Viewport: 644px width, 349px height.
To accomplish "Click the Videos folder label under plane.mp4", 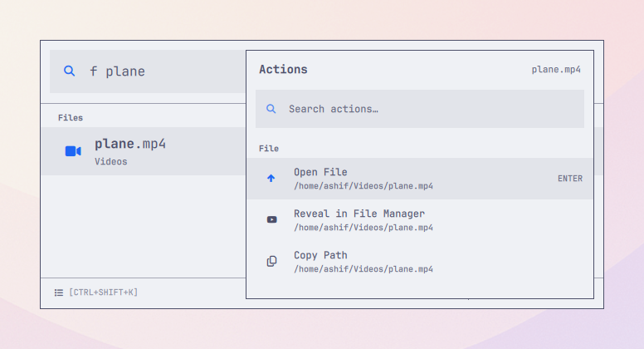I will [x=111, y=161].
